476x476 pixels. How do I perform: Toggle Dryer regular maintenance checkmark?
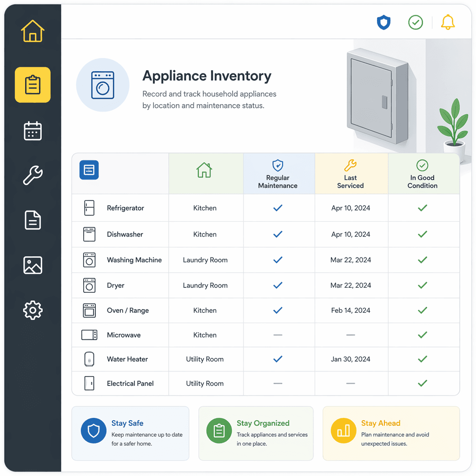click(x=278, y=285)
